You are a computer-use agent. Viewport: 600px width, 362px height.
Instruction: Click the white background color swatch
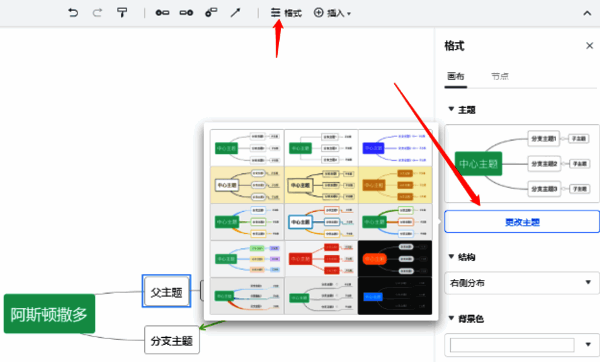pos(512,345)
